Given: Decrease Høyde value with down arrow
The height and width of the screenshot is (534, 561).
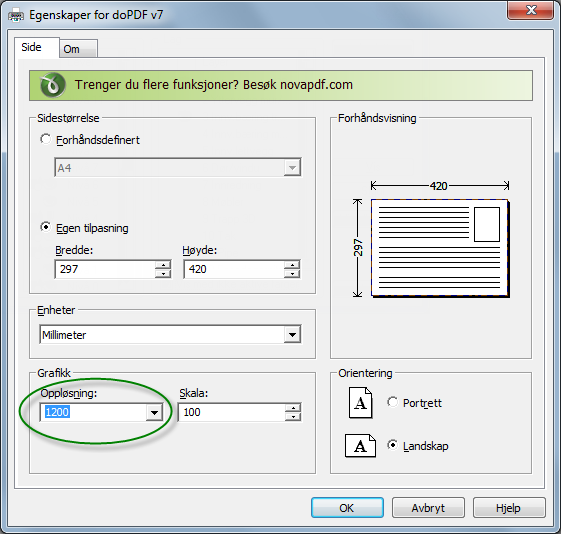Looking at the screenshot, I should click(x=292, y=274).
